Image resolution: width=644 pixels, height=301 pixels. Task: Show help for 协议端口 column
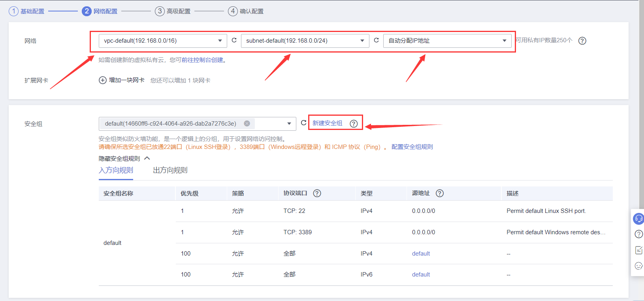tap(317, 193)
